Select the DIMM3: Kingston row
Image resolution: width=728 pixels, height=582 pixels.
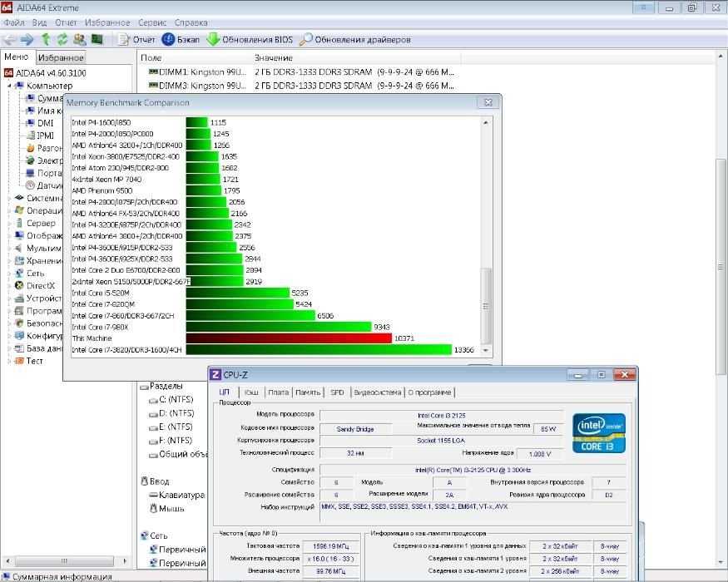[x=301, y=86]
